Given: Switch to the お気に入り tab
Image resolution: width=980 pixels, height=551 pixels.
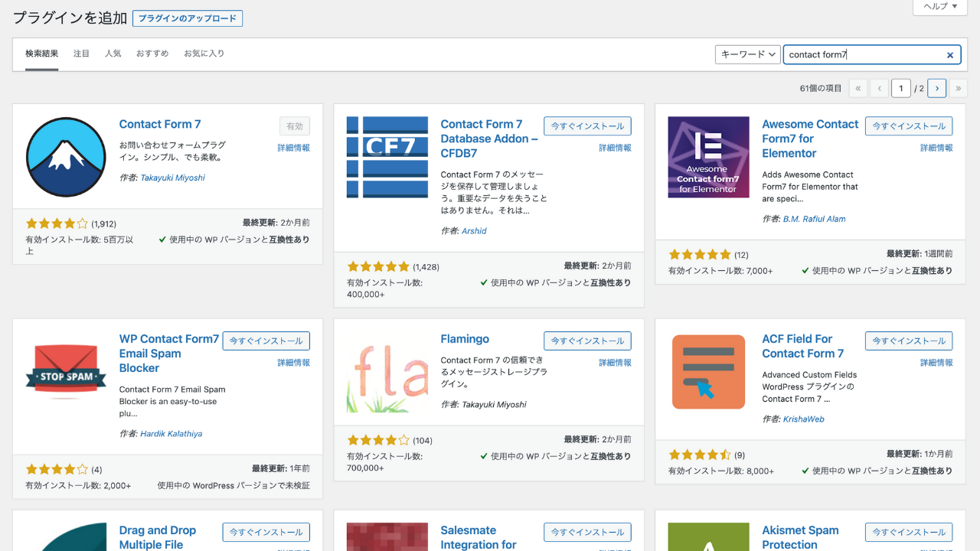Looking at the screenshot, I should [204, 54].
